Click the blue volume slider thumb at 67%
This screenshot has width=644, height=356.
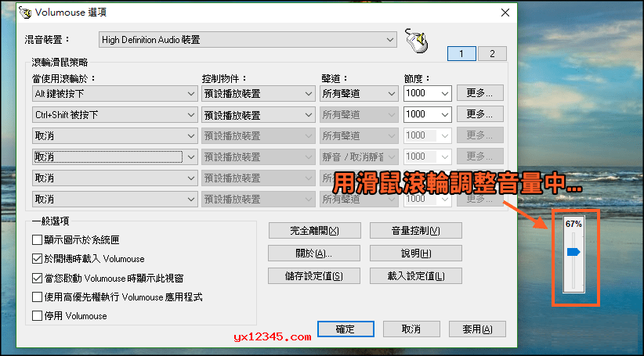pos(573,252)
